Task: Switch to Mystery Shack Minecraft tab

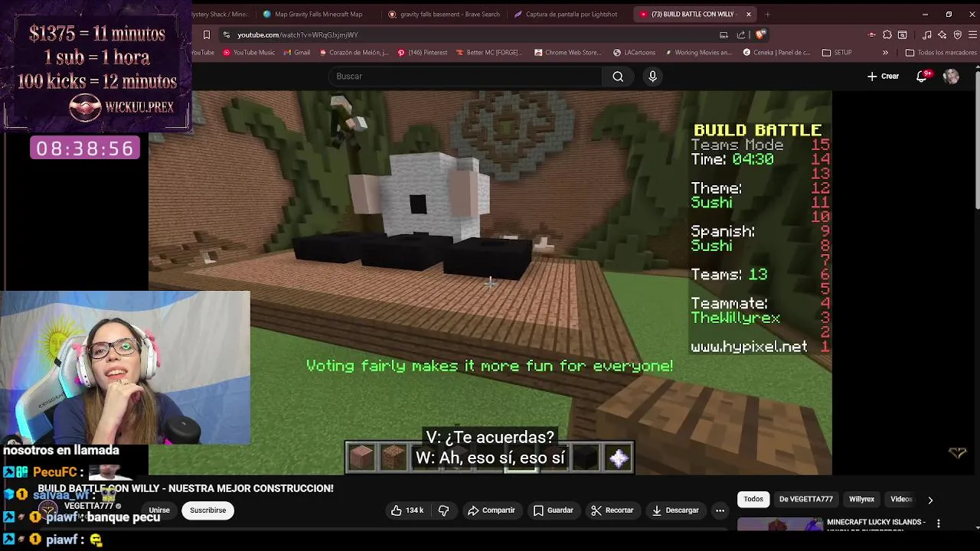Action: 220,14
